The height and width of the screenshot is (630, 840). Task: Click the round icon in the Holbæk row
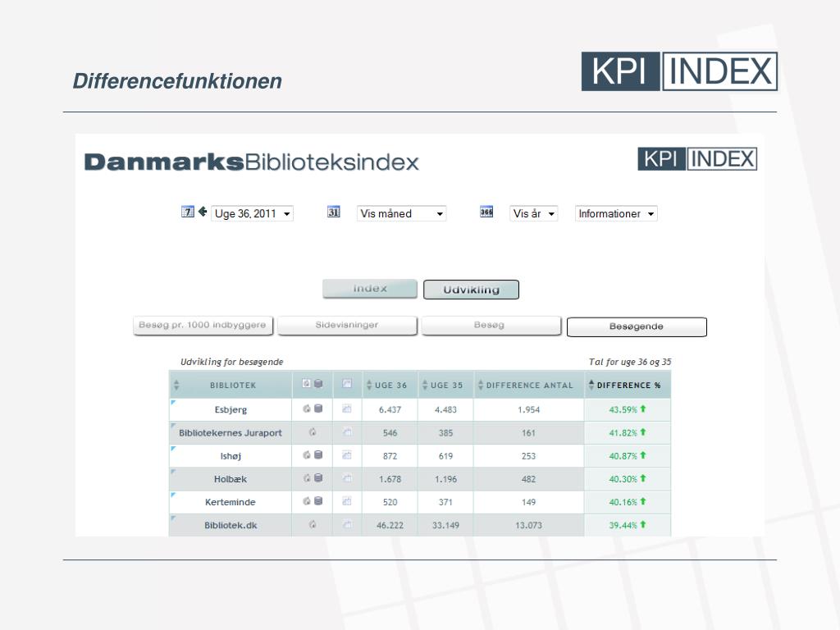(x=307, y=478)
